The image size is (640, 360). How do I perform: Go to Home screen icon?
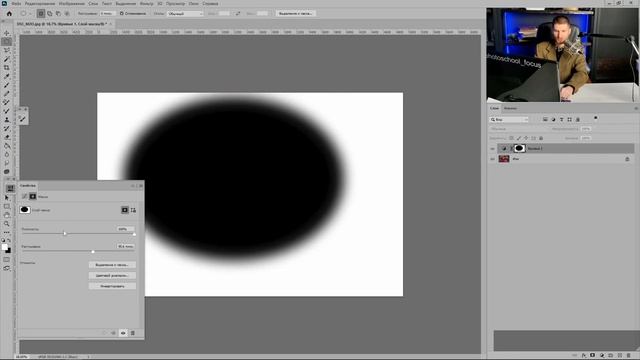[x=9, y=13]
